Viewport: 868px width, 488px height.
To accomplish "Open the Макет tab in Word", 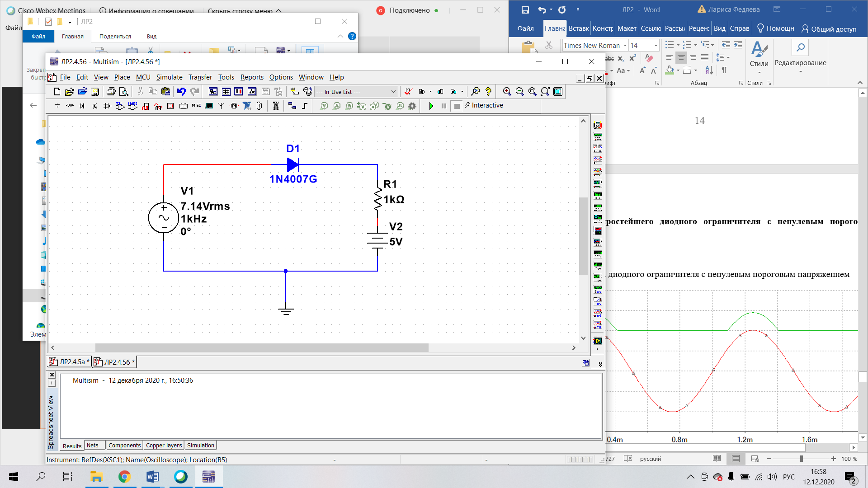I will [627, 28].
